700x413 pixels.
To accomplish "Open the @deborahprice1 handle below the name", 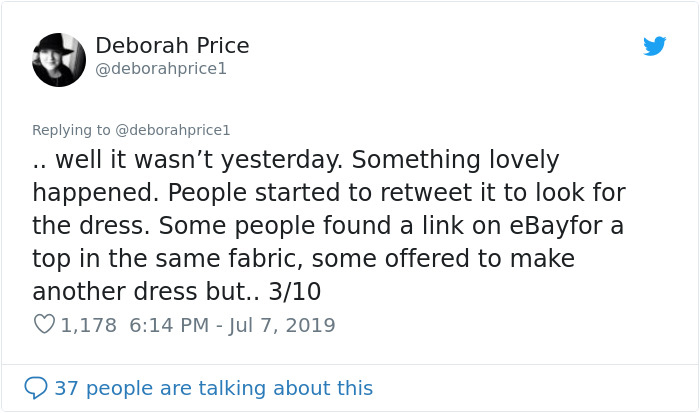I will (161, 70).
